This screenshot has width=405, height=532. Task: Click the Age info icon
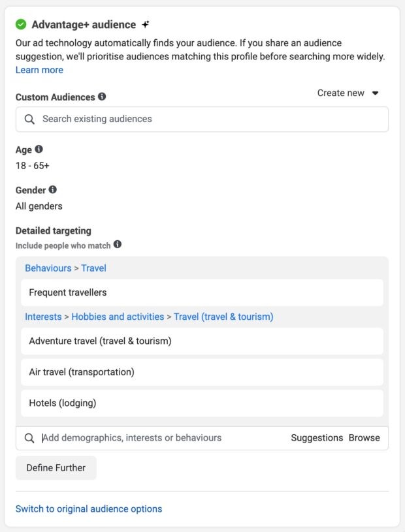pyautogui.click(x=39, y=149)
